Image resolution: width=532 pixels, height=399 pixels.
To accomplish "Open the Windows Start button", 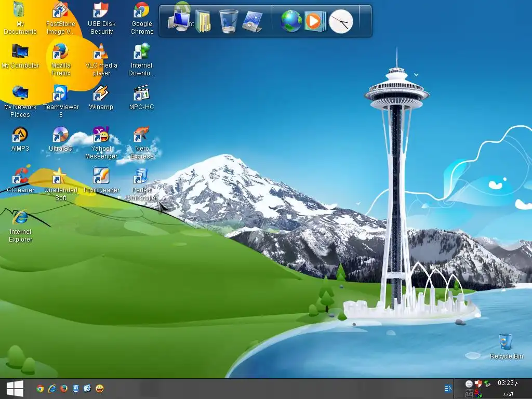I will tap(15, 389).
